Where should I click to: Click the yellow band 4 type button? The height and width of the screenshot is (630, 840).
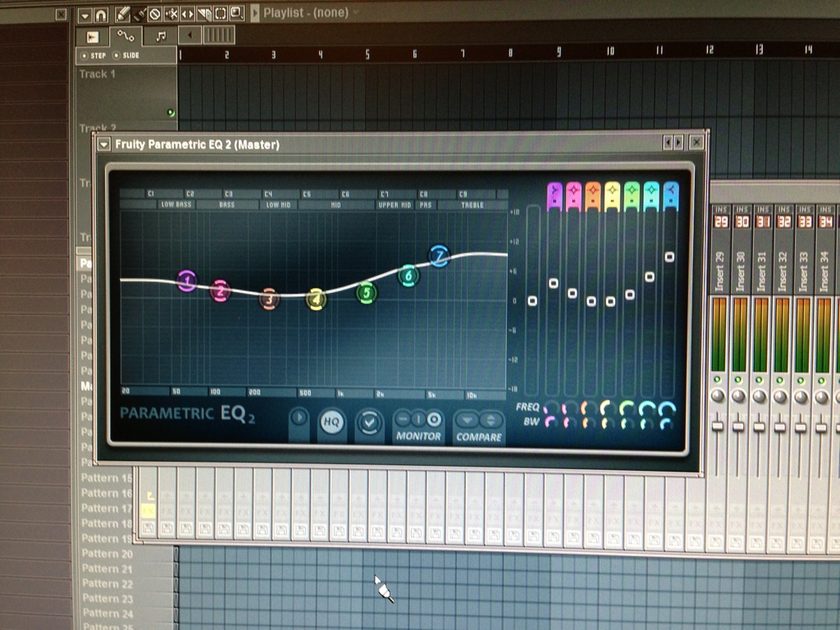click(x=612, y=195)
